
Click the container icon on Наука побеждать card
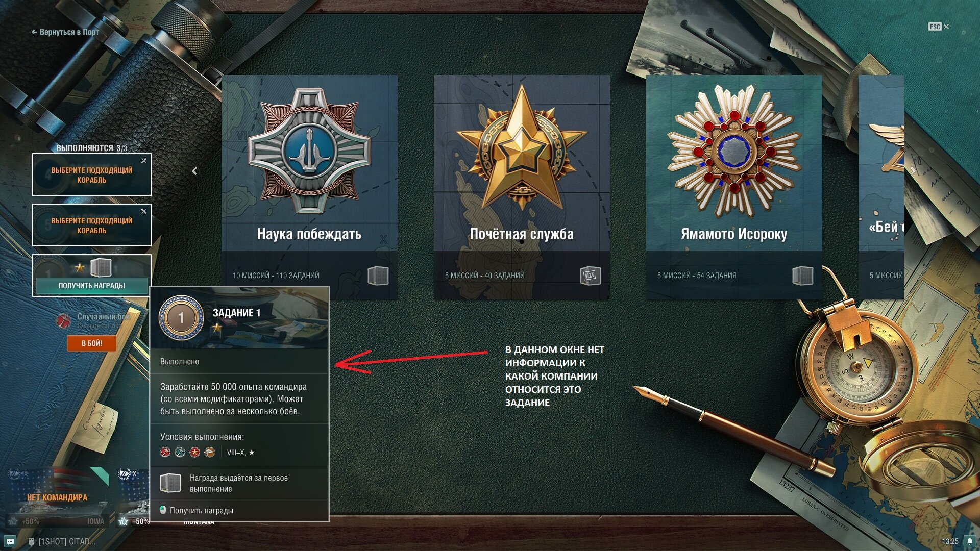point(378,275)
